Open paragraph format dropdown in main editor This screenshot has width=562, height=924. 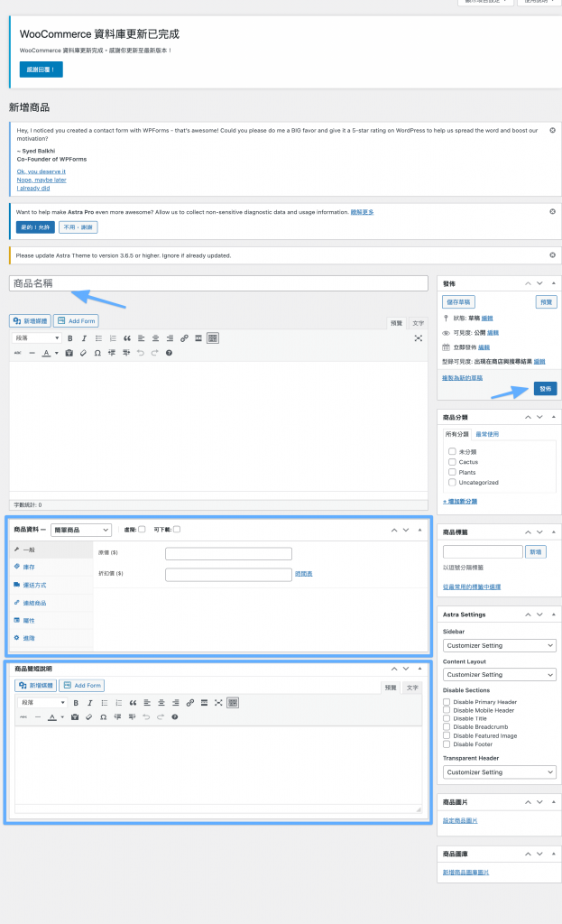pos(36,338)
